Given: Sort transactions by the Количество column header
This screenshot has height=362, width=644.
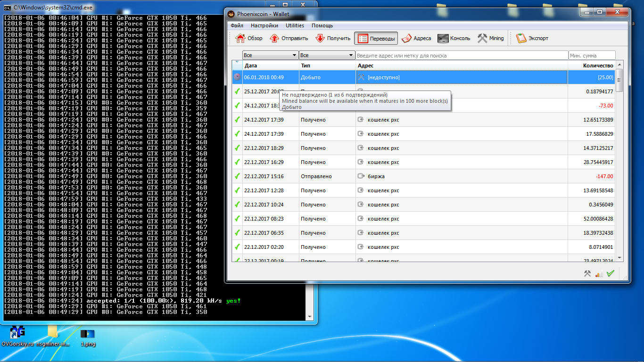Looking at the screenshot, I should click(x=592, y=66).
